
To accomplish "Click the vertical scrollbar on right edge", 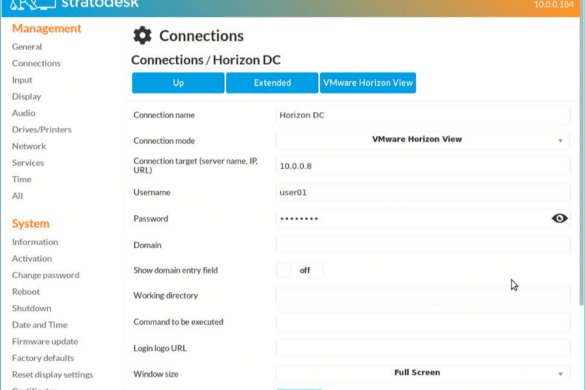I will [582, 160].
